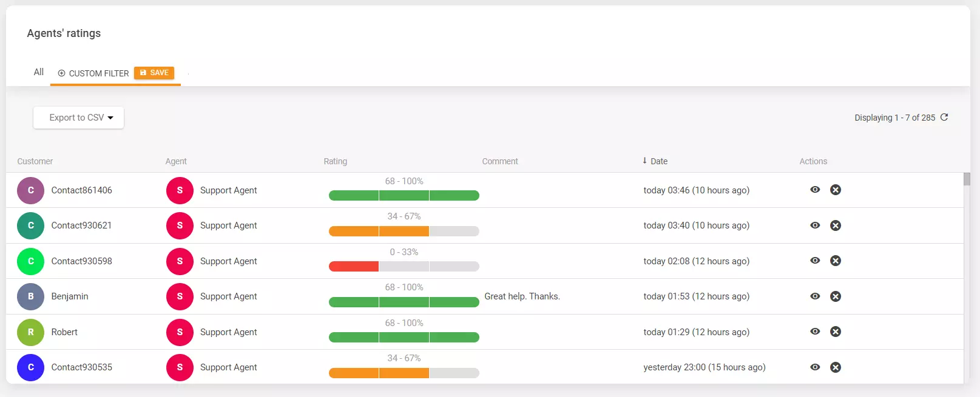Viewport: 980px width, 397px height.
Task: Open the Benjamin customer link
Action: point(70,296)
